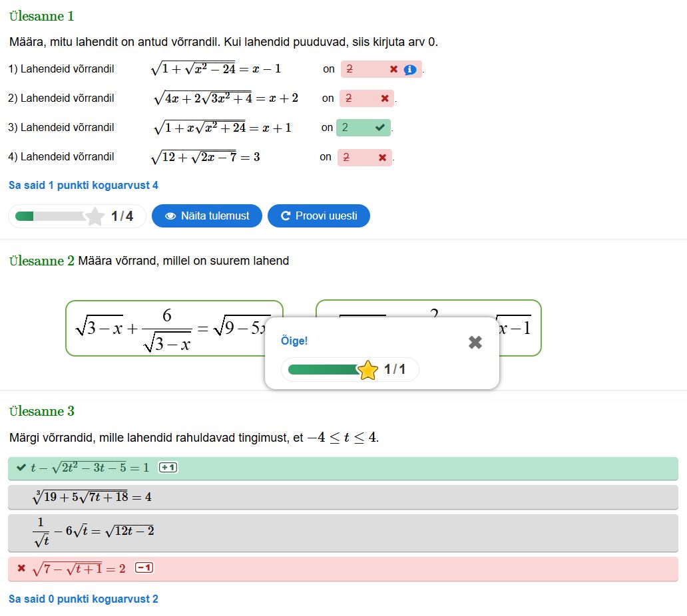This screenshot has width=687, height=616.
Task: Toggle the option with 1/√t − 6√t
Action: coord(343,532)
